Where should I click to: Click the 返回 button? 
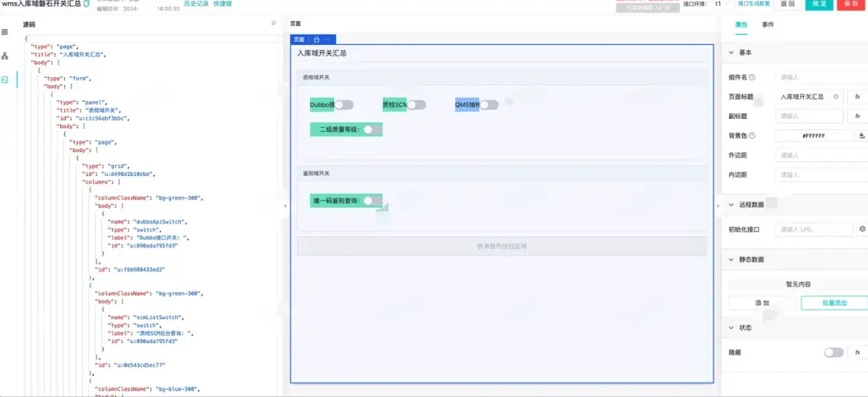coord(788,4)
